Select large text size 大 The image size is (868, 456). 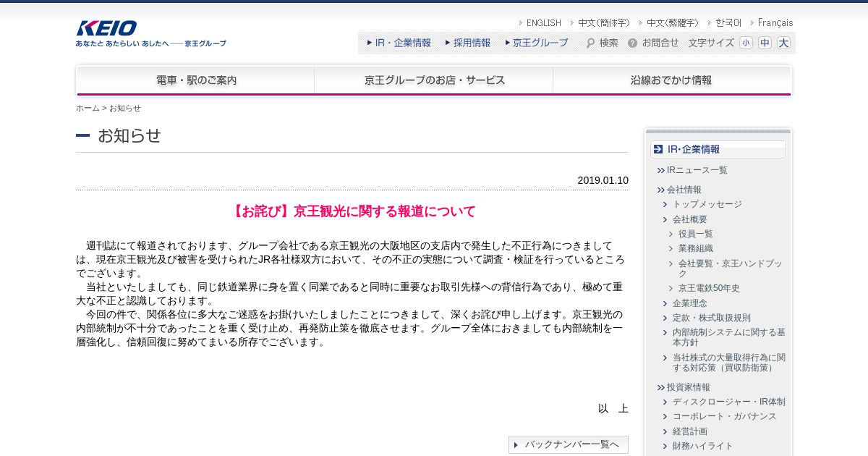coord(783,43)
